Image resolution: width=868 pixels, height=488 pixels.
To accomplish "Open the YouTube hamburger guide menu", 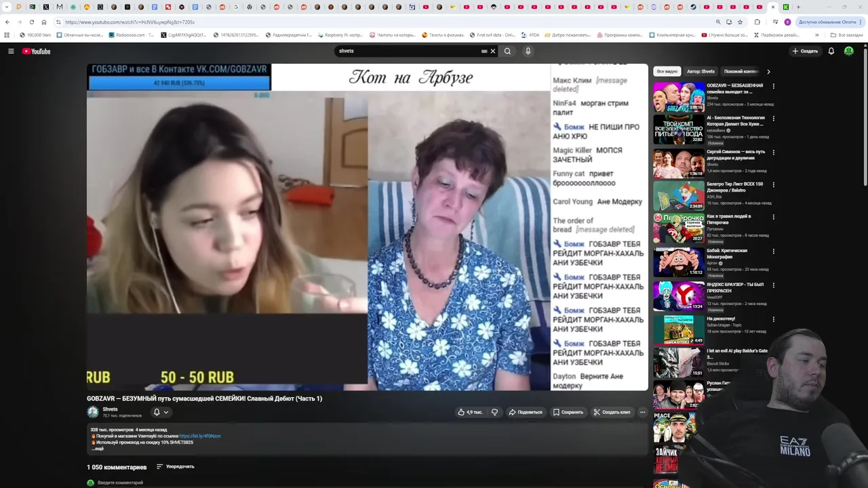I will [11, 51].
